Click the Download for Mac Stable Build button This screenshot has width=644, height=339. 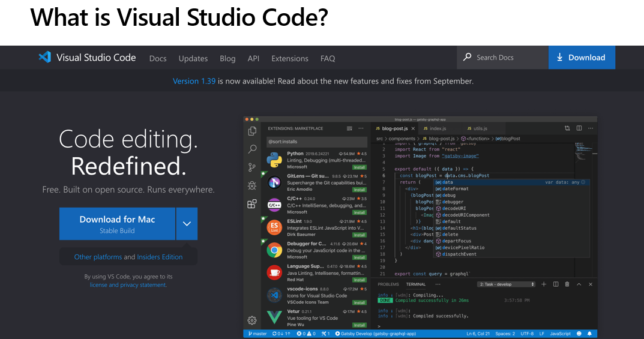(117, 224)
